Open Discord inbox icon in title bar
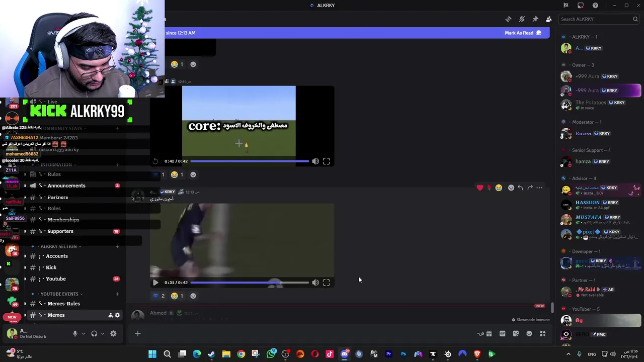Image resolution: width=644 pixels, height=362 pixels. tap(581, 6)
